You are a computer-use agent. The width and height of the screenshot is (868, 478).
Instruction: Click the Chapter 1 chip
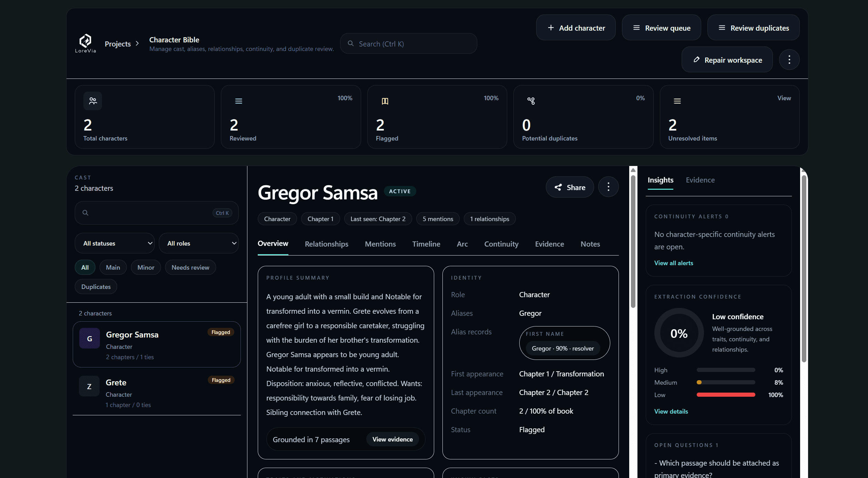click(x=320, y=219)
